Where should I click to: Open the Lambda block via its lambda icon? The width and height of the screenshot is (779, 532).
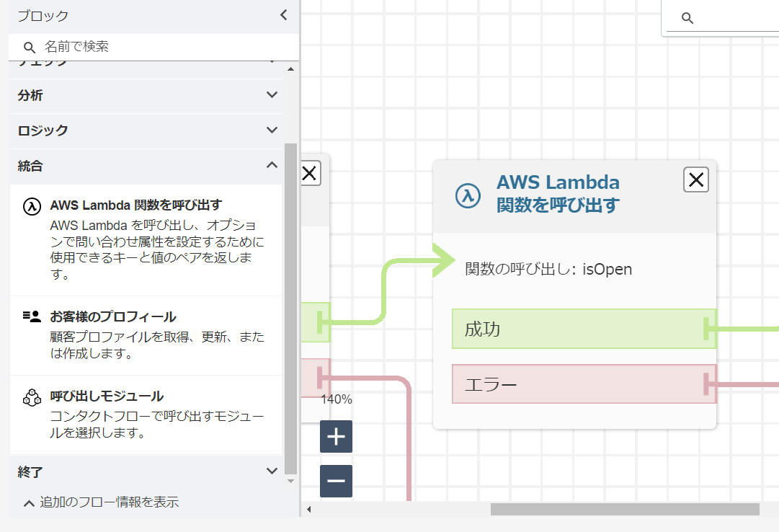(468, 195)
